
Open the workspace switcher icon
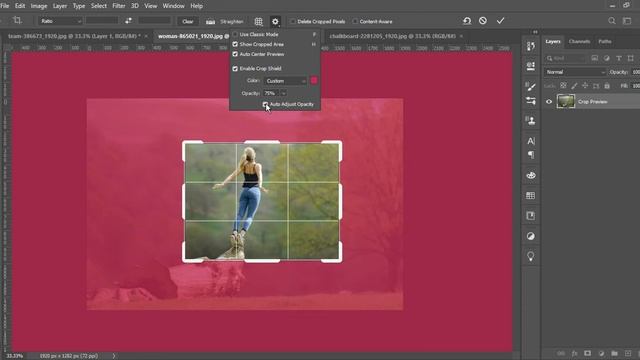[627, 21]
